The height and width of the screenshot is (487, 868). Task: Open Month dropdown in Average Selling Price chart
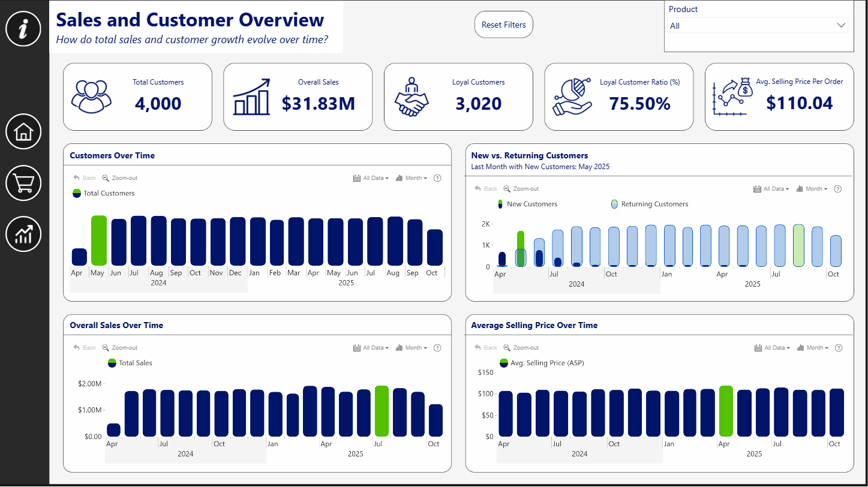812,348
